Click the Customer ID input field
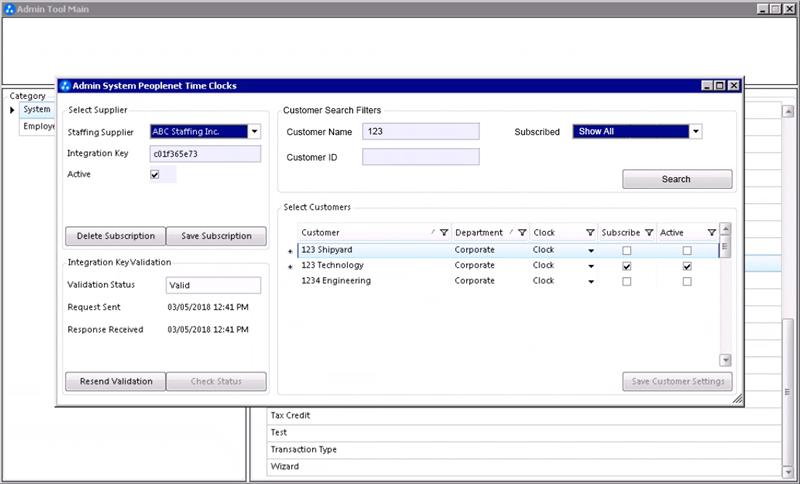The height and width of the screenshot is (484, 800). [421, 157]
